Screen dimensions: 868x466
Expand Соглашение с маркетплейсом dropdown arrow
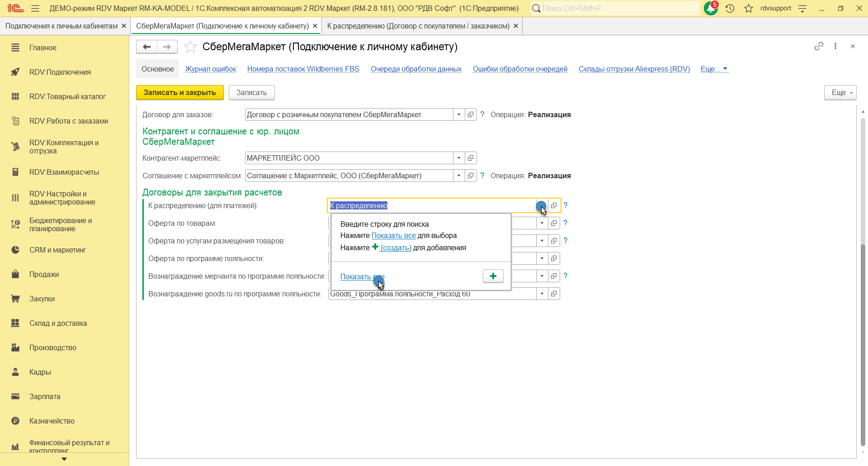coord(459,176)
